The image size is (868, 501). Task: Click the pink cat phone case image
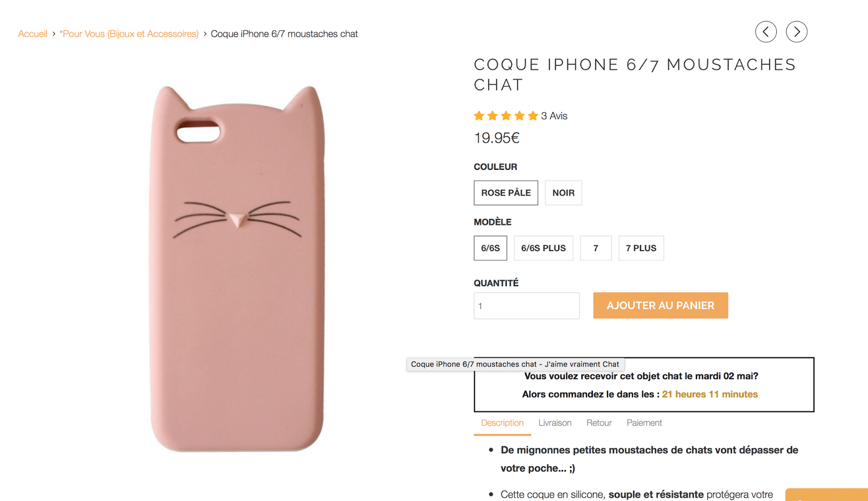(237, 268)
